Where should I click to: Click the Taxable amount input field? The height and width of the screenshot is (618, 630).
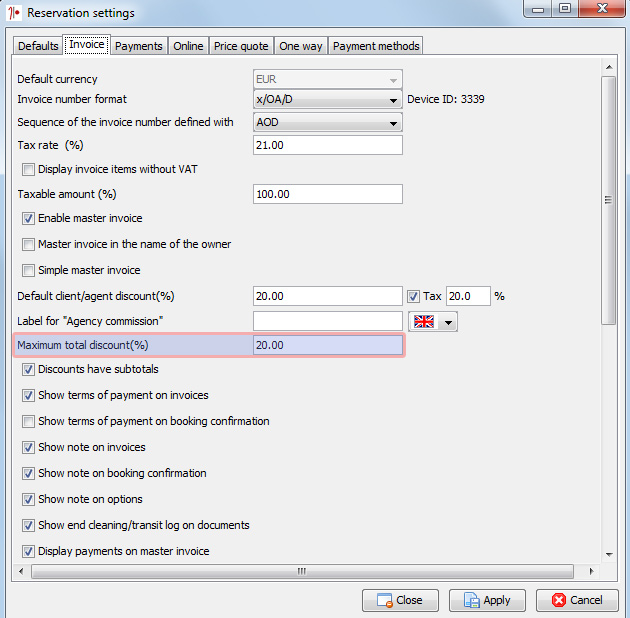(327, 194)
